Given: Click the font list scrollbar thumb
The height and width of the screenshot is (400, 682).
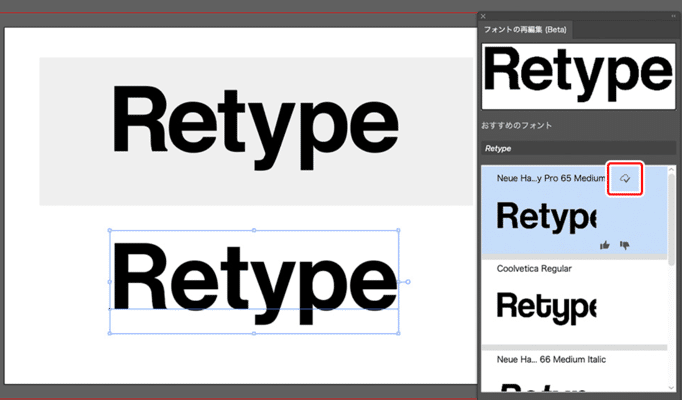Looking at the screenshot, I should (672, 220).
